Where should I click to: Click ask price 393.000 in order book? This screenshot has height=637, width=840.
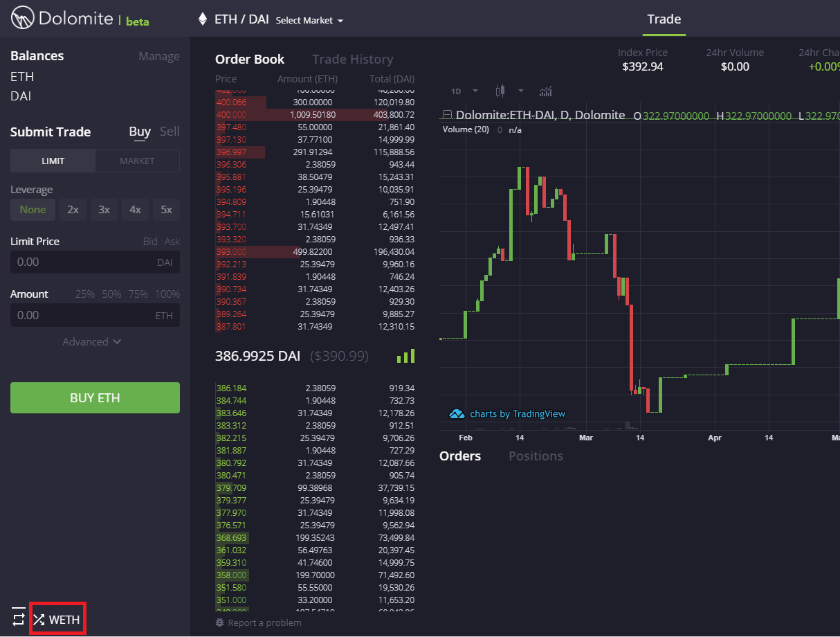pyautogui.click(x=231, y=251)
